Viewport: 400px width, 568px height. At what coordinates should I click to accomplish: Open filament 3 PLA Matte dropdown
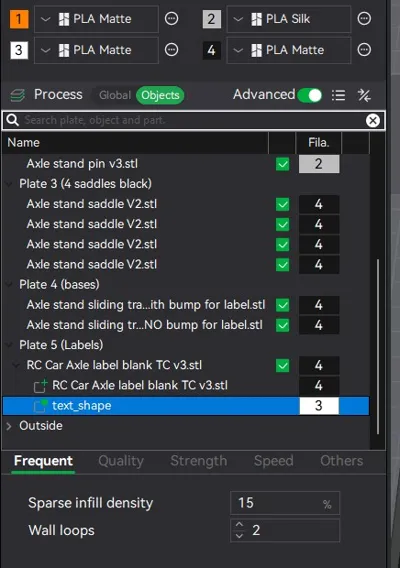pyautogui.click(x=96, y=50)
